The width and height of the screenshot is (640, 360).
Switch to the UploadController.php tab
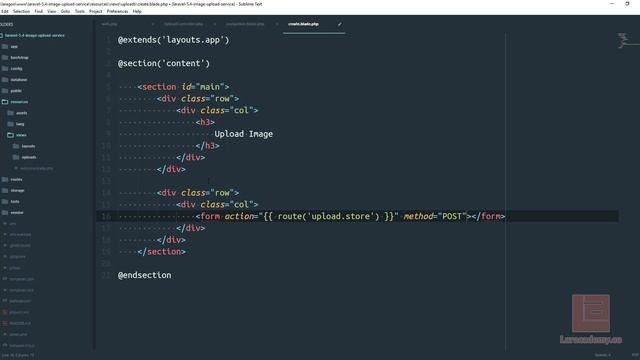183,24
